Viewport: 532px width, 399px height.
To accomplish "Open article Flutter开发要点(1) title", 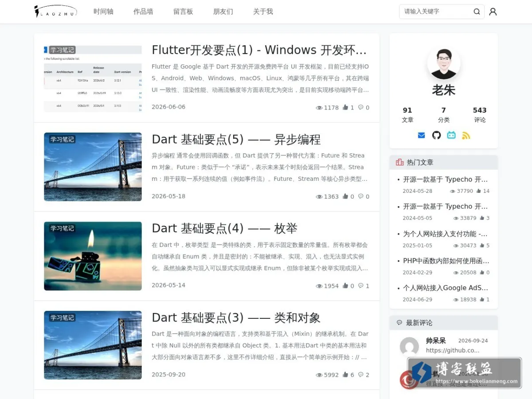I will tap(260, 50).
